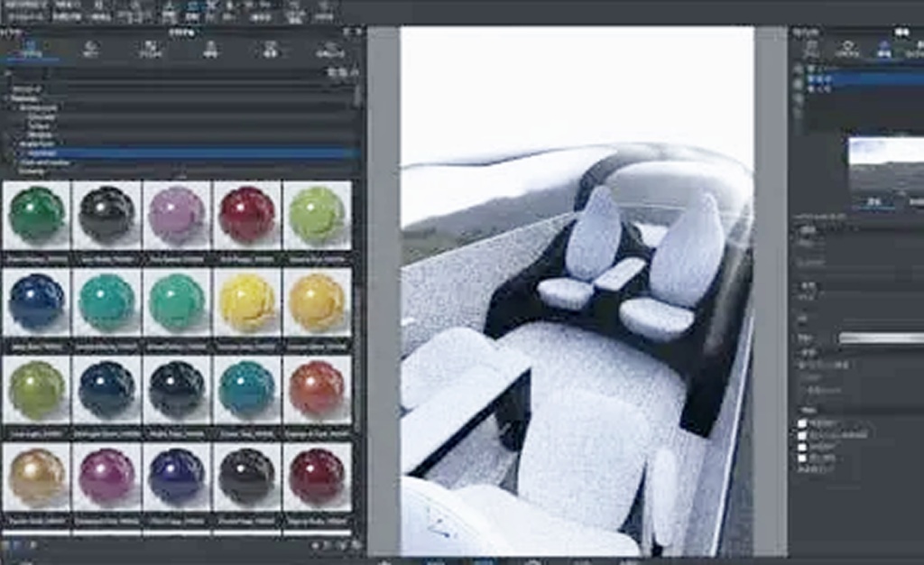The image size is (924, 565).
Task: Choose the lilac pink material sphere
Action: (176, 215)
